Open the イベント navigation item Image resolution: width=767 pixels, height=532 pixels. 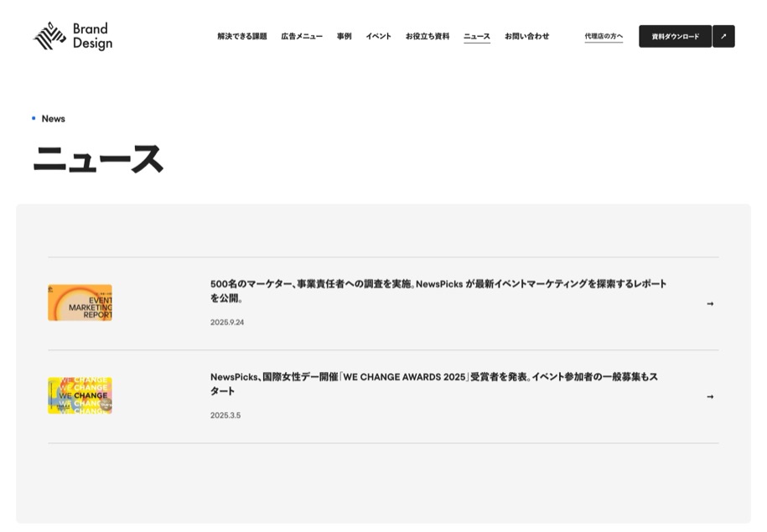(379, 36)
